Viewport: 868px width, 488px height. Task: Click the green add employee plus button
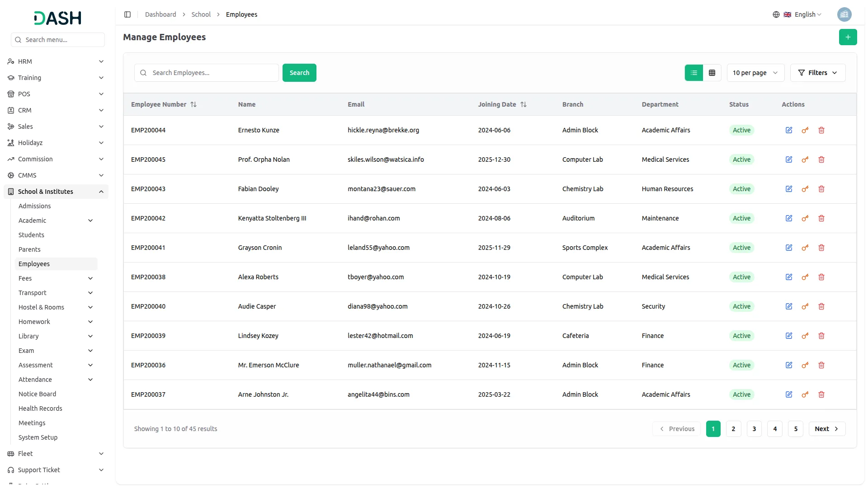848,37
